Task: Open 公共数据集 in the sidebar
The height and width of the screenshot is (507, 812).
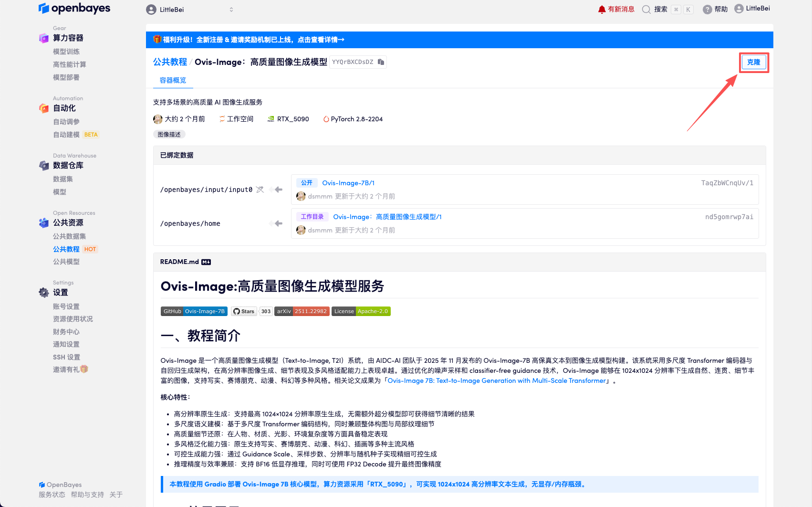Action: click(x=70, y=236)
